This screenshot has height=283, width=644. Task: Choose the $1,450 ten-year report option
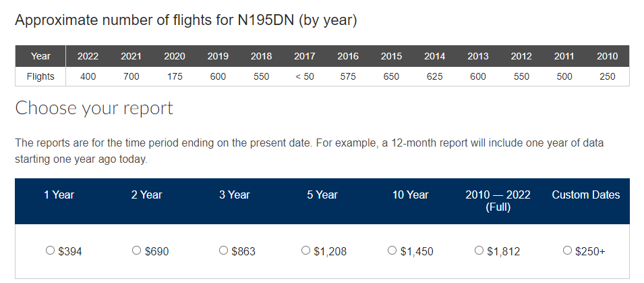tap(392, 251)
